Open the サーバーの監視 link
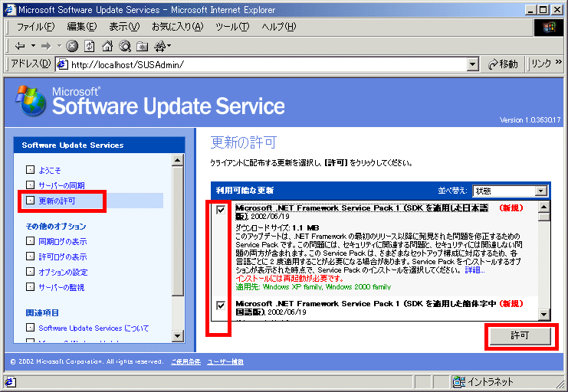Screen dimensions: 568x392 tap(61, 287)
